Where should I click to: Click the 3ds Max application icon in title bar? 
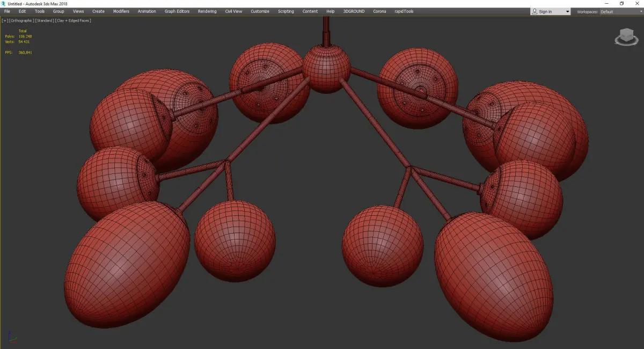point(4,4)
